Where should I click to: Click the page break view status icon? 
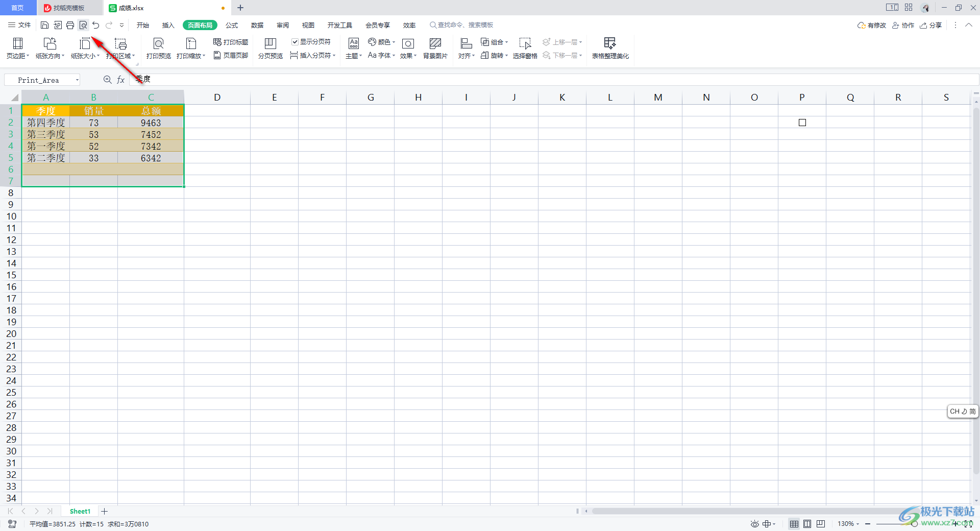click(820, 524)
